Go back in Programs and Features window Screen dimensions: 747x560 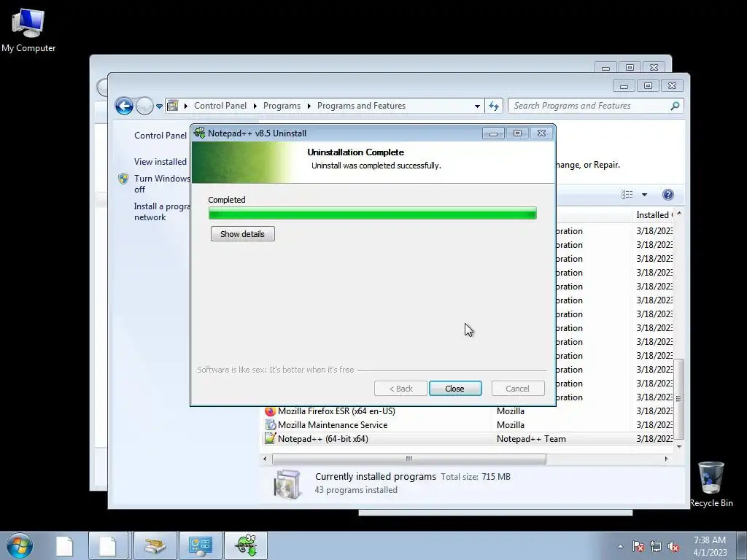click(124, 106)
